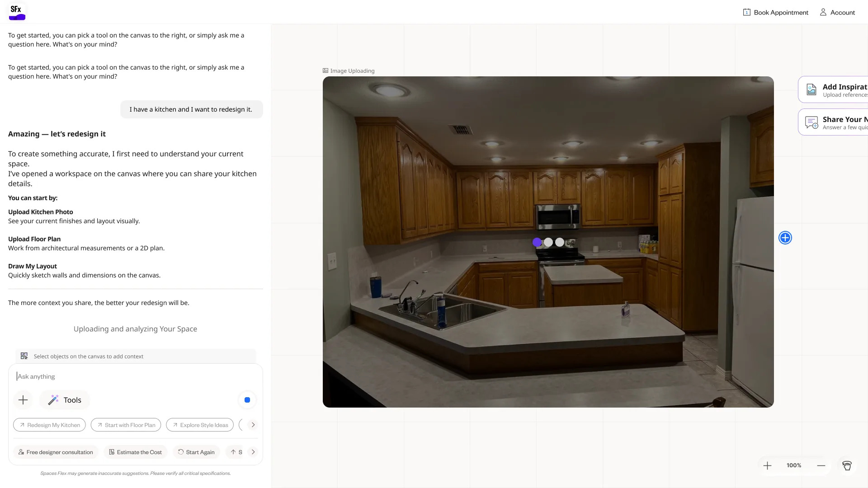This screenshot has width=868, height=488.
Task: Click the plus attachment button in chat
Action: [x=23, y=400]
